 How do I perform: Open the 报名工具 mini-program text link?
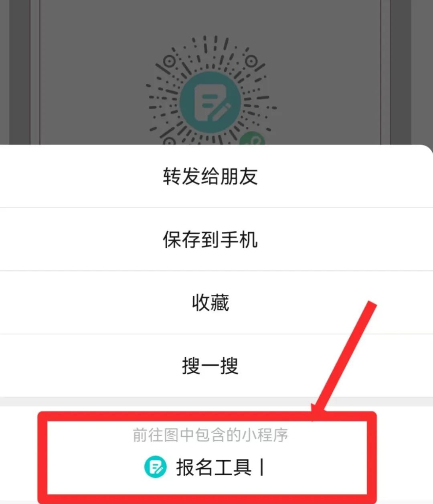pyautogui.click(x=214, y=467)
